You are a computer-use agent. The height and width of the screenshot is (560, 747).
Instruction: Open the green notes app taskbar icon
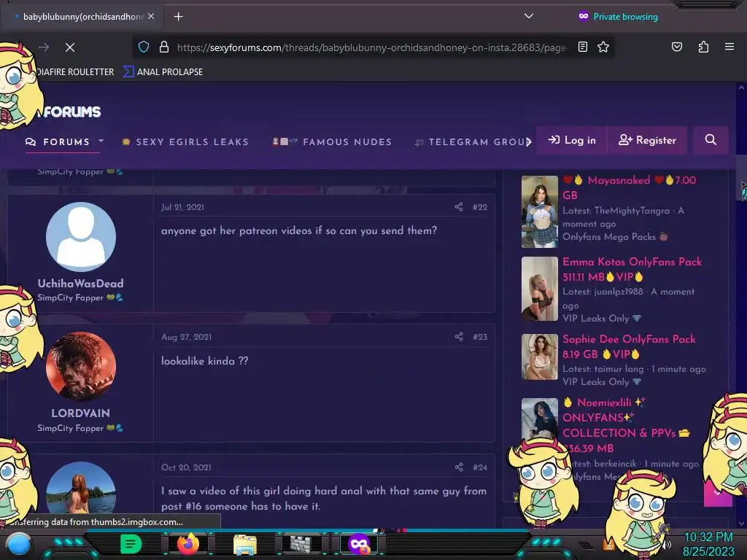[x=131, y=544]
